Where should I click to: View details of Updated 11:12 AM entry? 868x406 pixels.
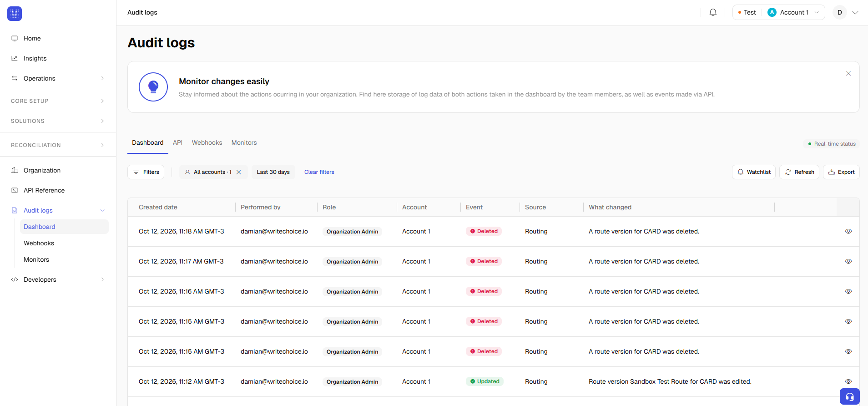848,381
